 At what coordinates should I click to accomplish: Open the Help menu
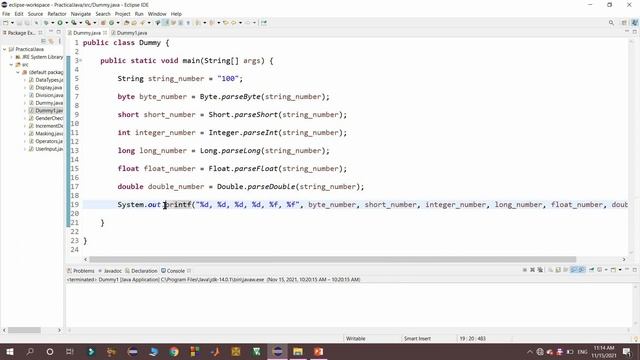pyautogui.click(x=176, y=14)
